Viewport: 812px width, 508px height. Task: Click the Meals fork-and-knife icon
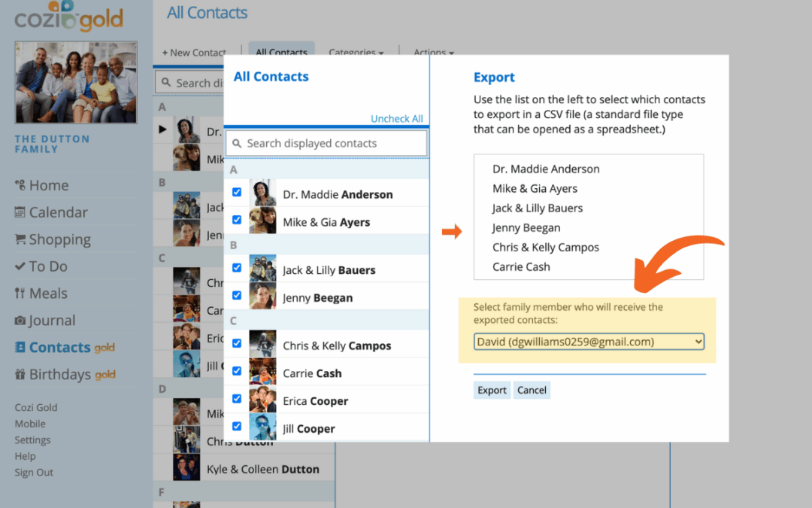[20, 293]
